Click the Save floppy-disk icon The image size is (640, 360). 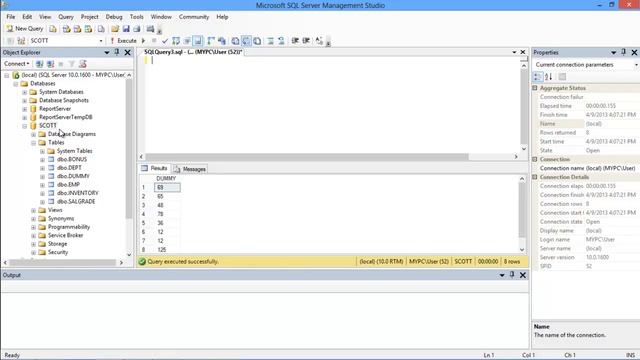pos(126,29)
